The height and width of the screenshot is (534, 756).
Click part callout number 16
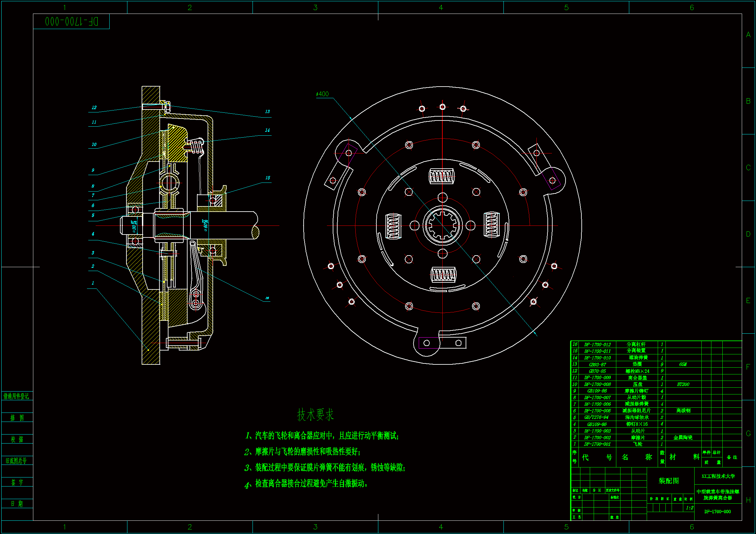[x=267, y=298]
